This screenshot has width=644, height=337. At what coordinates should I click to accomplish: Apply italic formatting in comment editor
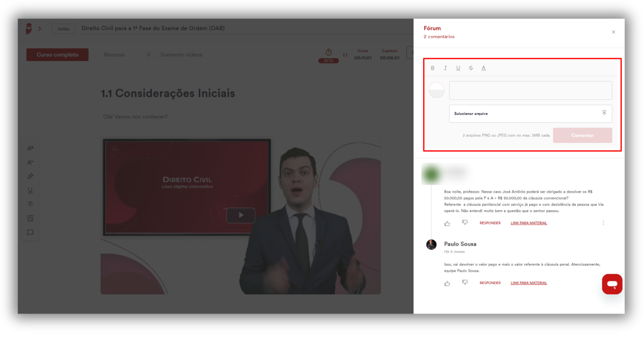click(x=445, y=68)
